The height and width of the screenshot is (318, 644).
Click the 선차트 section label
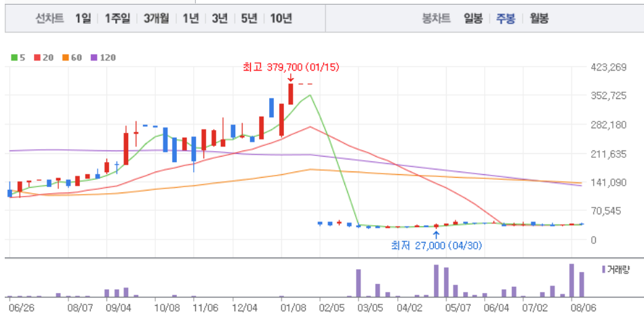[x=50, y=18]
